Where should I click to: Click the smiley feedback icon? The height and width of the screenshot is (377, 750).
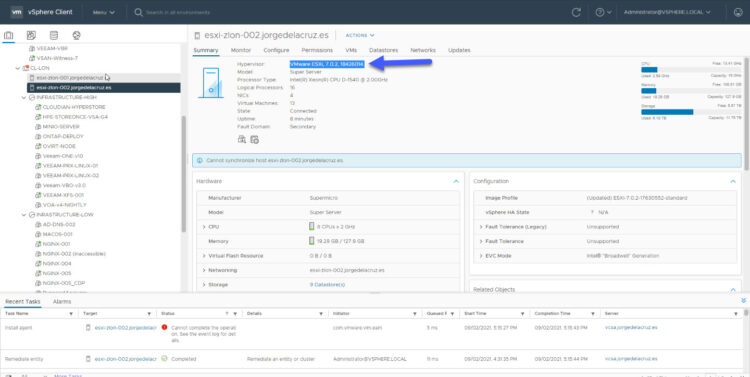pyautogui.click(x=738, y=12)
